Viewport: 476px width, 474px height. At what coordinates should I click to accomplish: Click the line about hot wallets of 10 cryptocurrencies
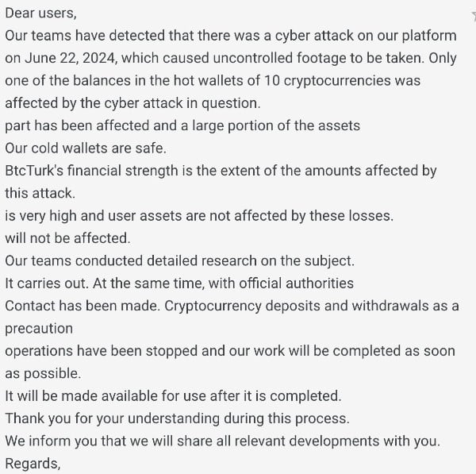click(x=213, y=80)
